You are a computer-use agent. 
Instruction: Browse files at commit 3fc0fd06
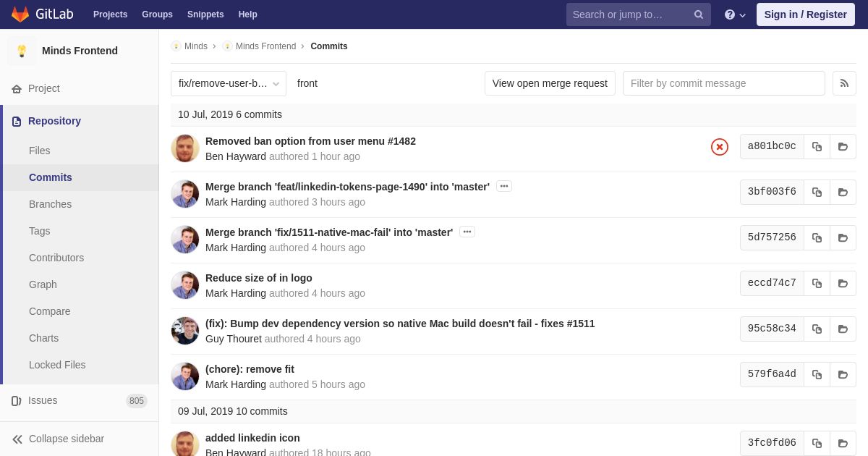pos(843,443)
